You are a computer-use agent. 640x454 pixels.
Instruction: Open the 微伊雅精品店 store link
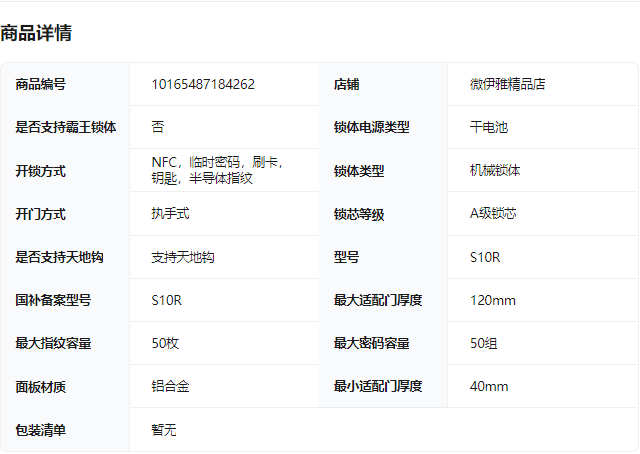coord(508,84)
